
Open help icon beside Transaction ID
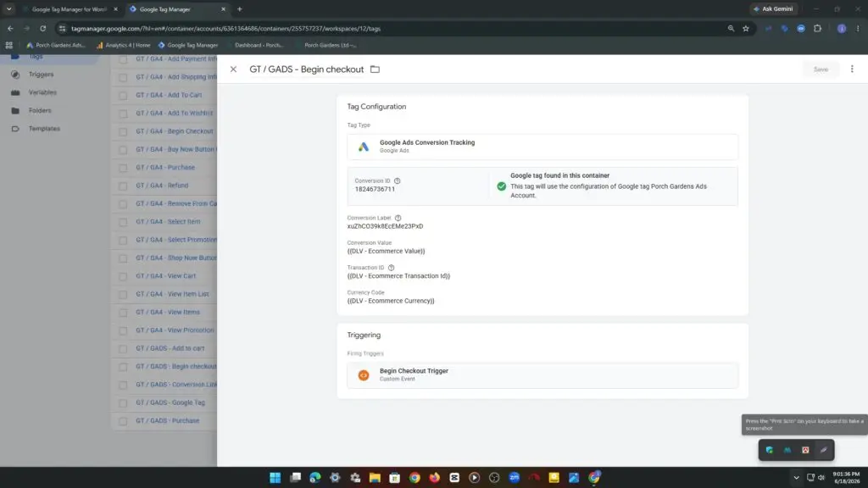391,268
